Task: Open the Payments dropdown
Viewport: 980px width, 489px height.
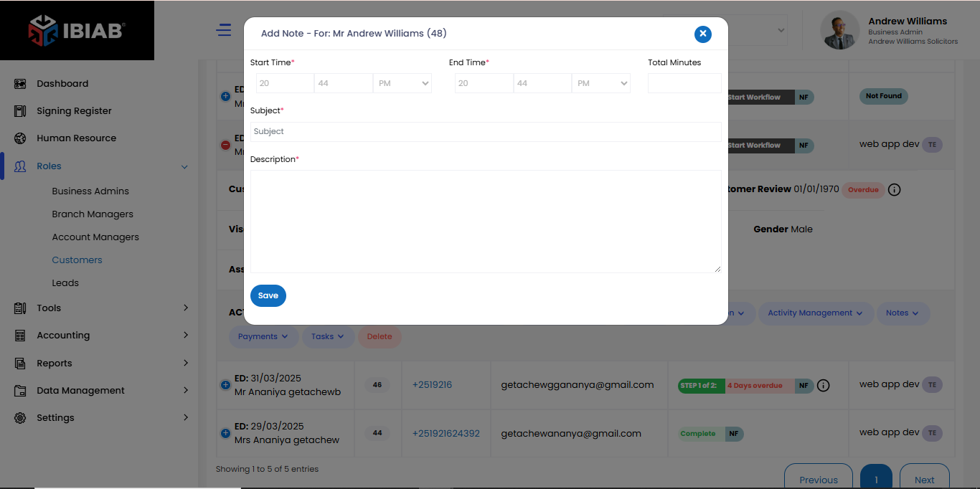Action: tap(263, 337)
